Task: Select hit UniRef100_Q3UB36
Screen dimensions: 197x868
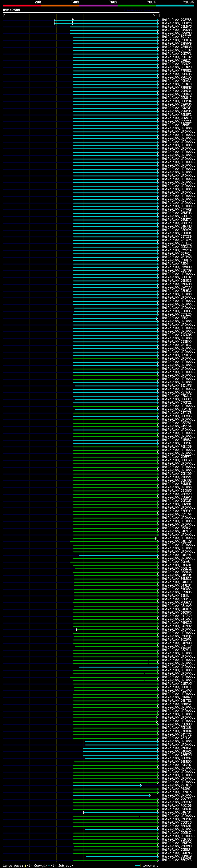Action: (177, 311)
